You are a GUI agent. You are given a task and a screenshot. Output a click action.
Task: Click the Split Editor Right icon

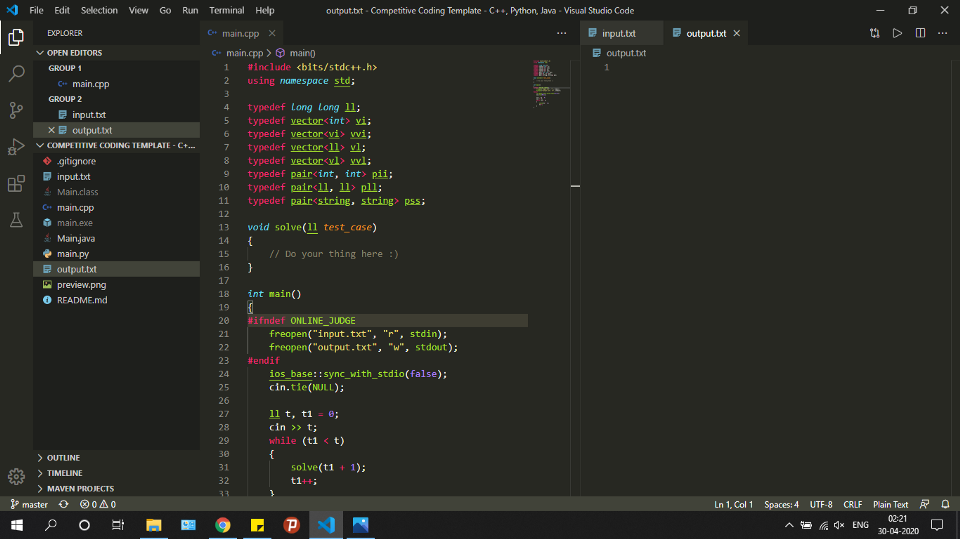pyautogui.click(x=920, y=33)
